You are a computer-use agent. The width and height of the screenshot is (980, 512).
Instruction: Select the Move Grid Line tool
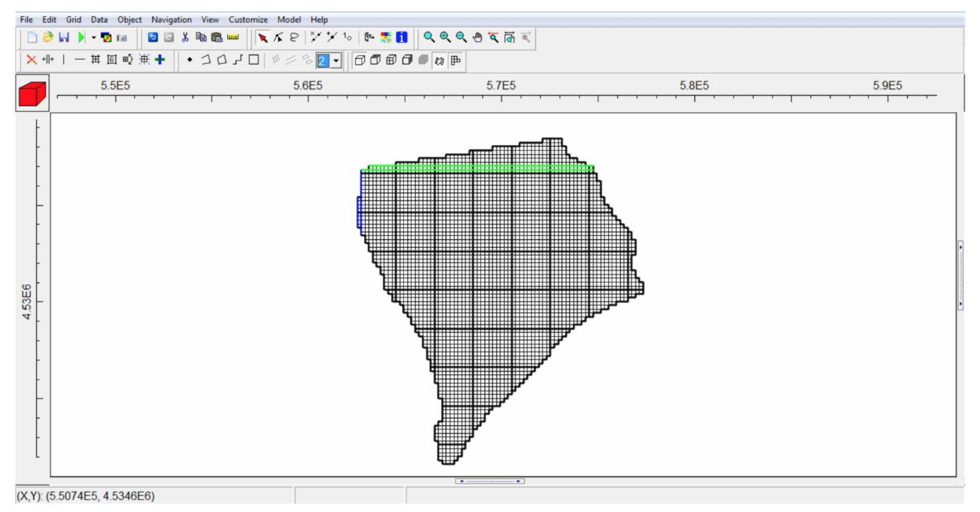48,59
